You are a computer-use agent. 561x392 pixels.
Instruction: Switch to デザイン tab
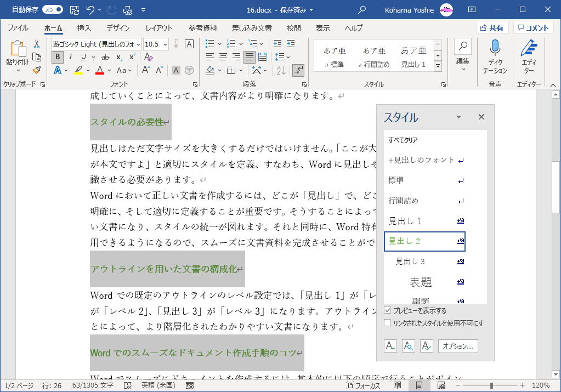(118, 28)
